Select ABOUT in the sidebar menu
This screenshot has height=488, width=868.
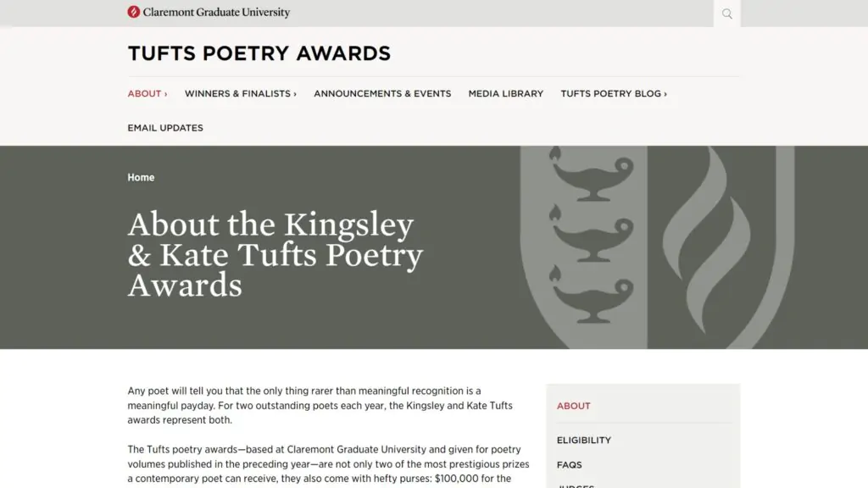coord(574,406)
